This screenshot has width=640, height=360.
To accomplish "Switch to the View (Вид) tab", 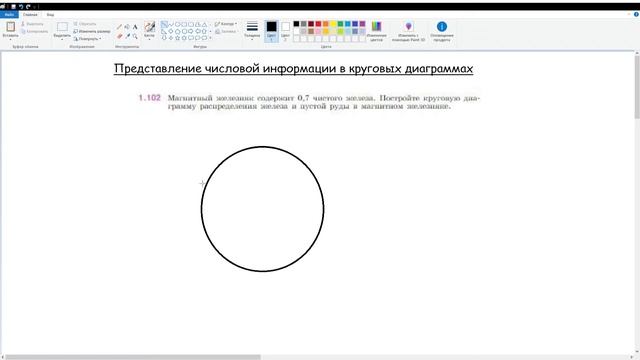I will [x=50, y=15].
